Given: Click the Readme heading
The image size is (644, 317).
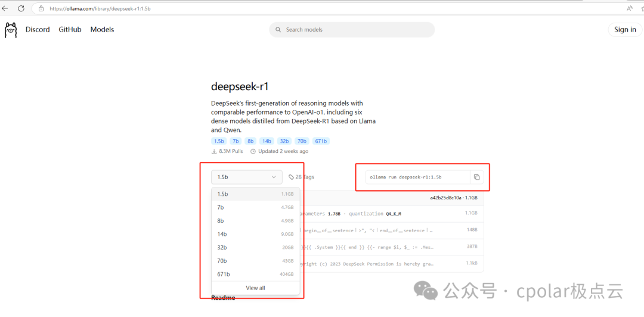Looking at the screenshot, I should 223,298.
